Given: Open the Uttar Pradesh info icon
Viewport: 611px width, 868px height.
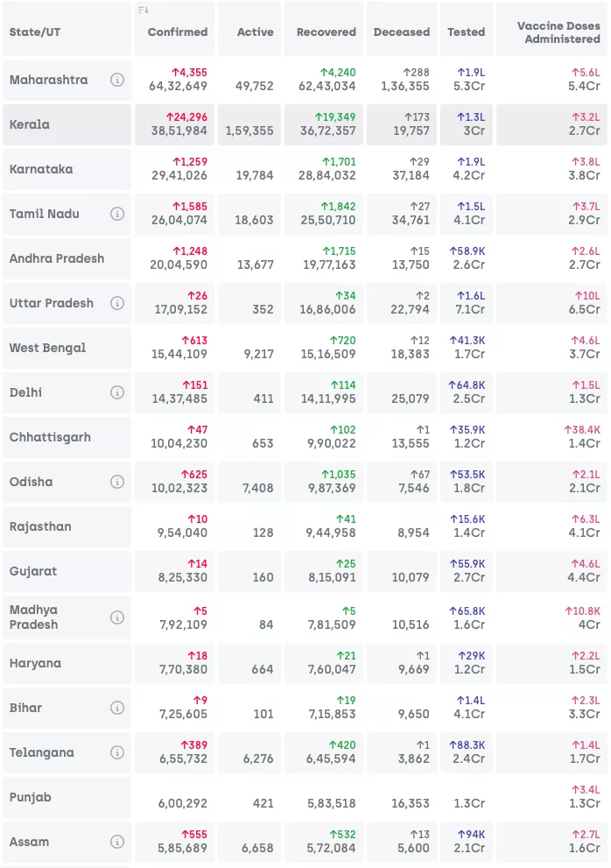Looking at the screenshot, I should coord(117,303).
